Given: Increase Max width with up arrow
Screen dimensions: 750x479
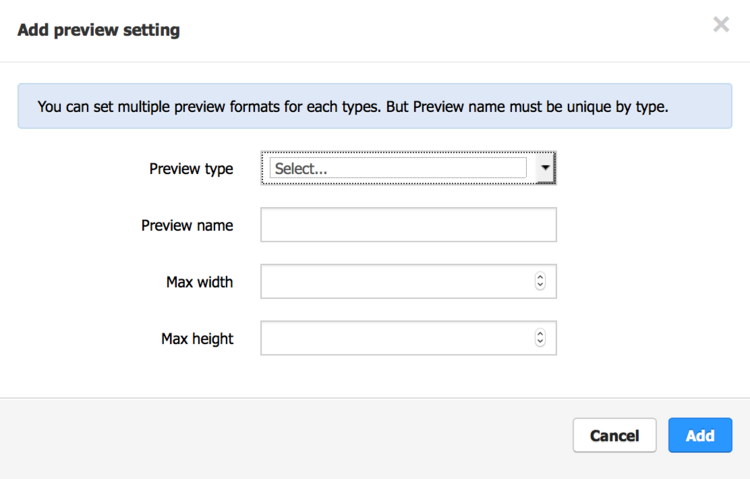Looking at the screenshot, I should [540, 277].
